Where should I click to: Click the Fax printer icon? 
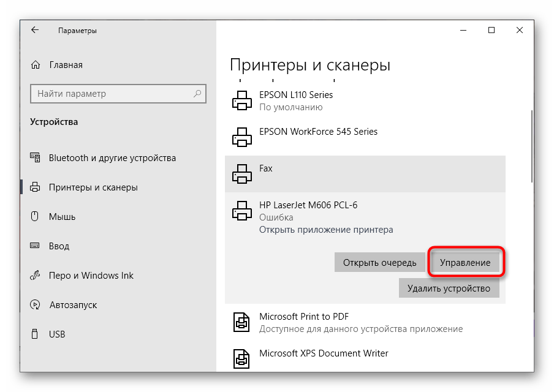click(242, 174)
